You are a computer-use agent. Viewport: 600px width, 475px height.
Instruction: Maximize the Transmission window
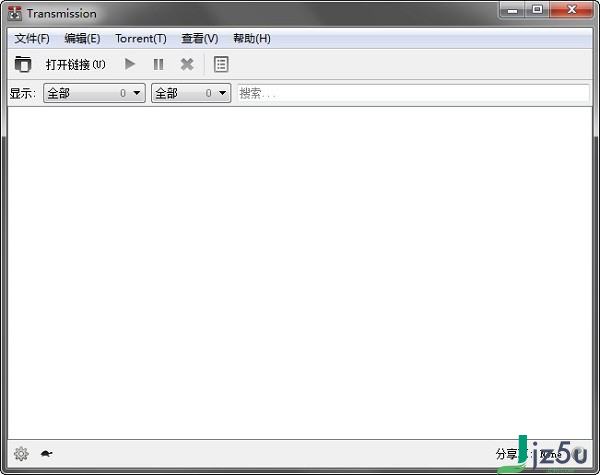click(537, 10)
